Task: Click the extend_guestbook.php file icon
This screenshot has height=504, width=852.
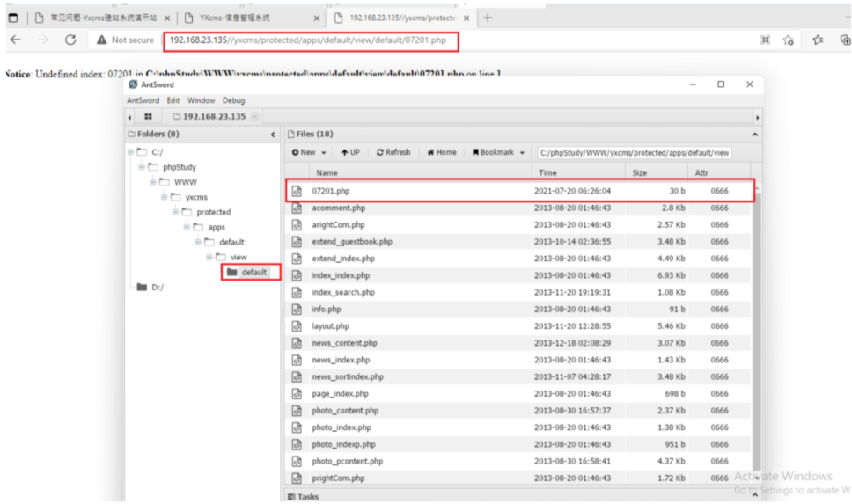Action: [x=297, y=242]
